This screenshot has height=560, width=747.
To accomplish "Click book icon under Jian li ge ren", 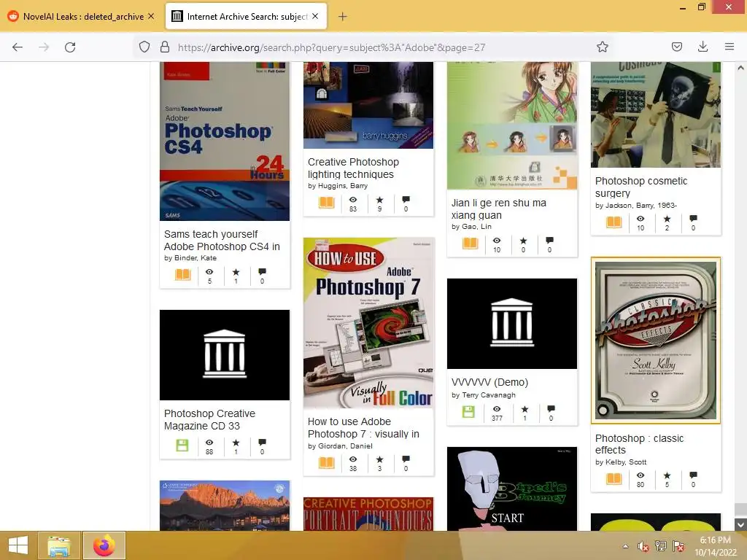I will pyautogui.click(x=471, y=244).
